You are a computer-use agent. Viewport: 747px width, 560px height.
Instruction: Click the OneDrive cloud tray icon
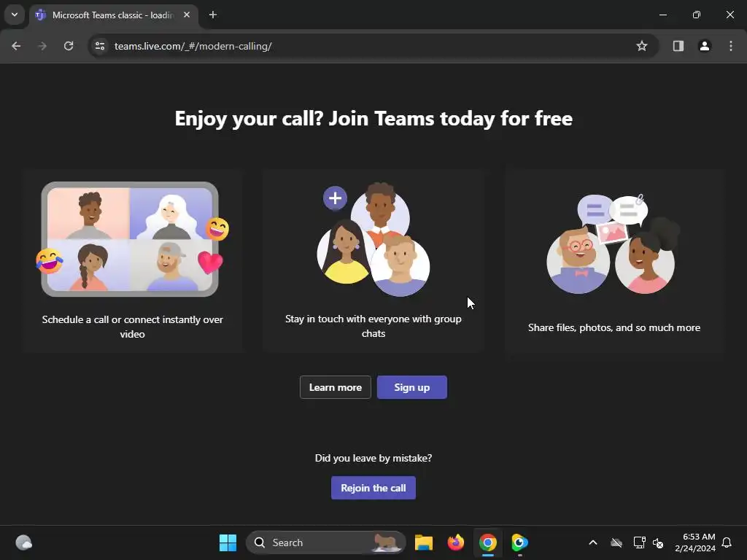coord(616,542)
